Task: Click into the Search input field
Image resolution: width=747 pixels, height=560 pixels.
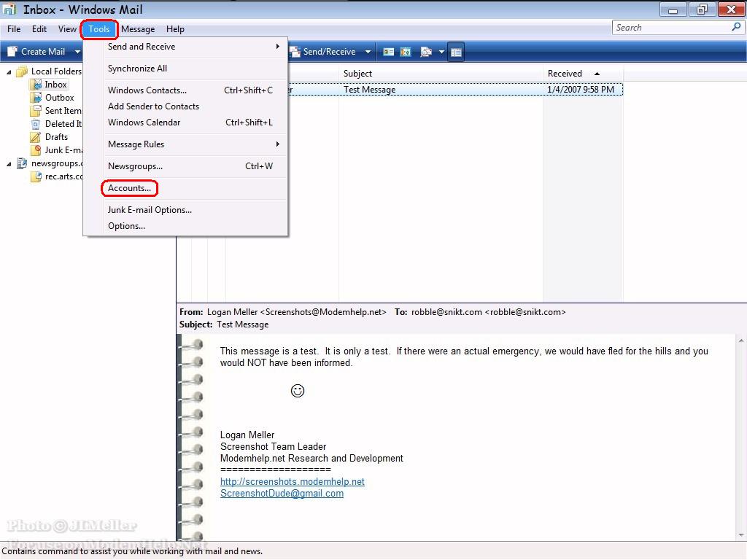Action: point(671,28)
